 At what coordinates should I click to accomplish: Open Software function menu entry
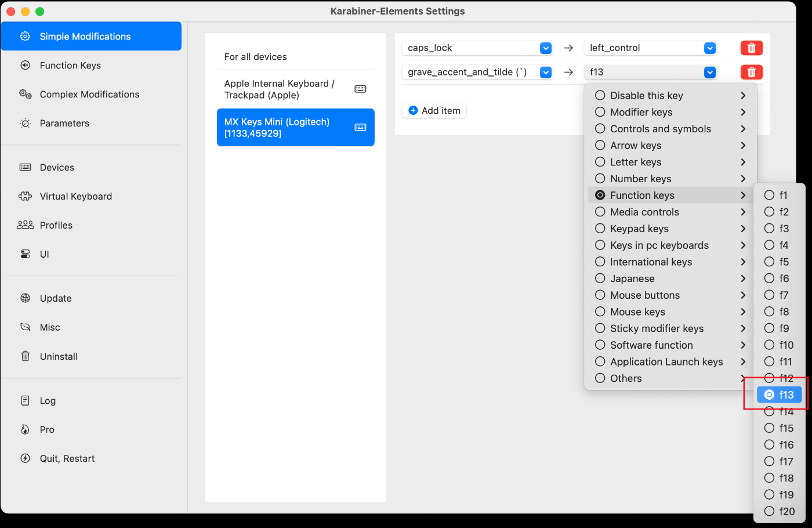tap(670, 345)
